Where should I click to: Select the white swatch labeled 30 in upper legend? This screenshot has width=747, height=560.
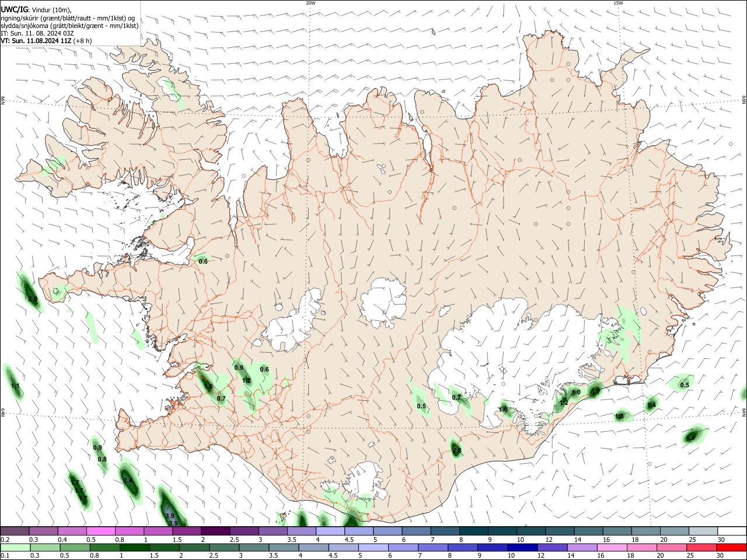tap(732, 531)
